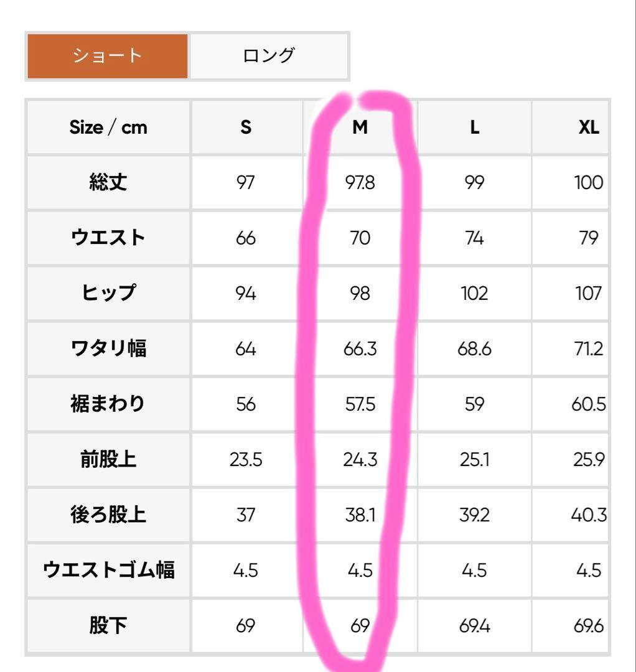Click the XL total length value 100
The height and width of the screenshot is (672, 636).
click(587, 183)
